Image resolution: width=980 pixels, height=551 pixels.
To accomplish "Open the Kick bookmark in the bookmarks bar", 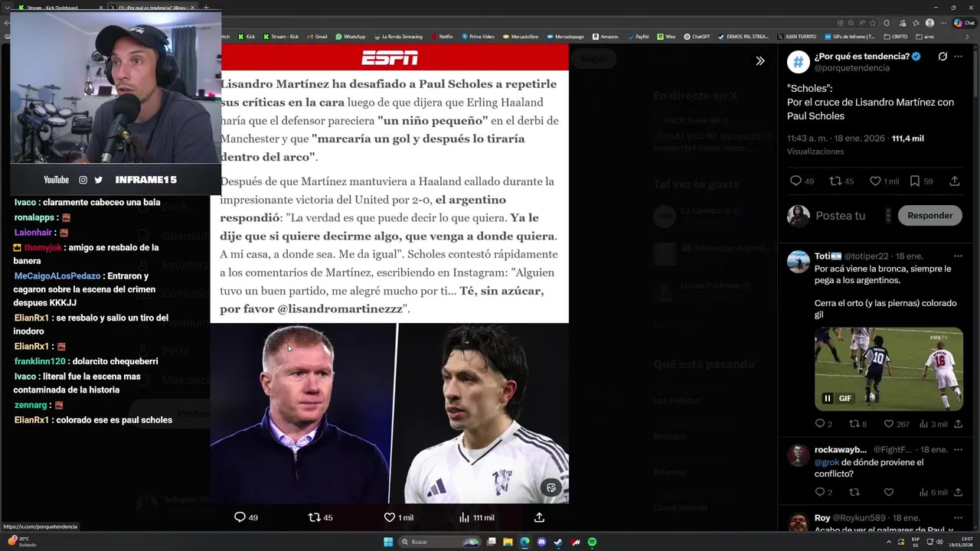I will pyautogui.click(x=247, y=36).
